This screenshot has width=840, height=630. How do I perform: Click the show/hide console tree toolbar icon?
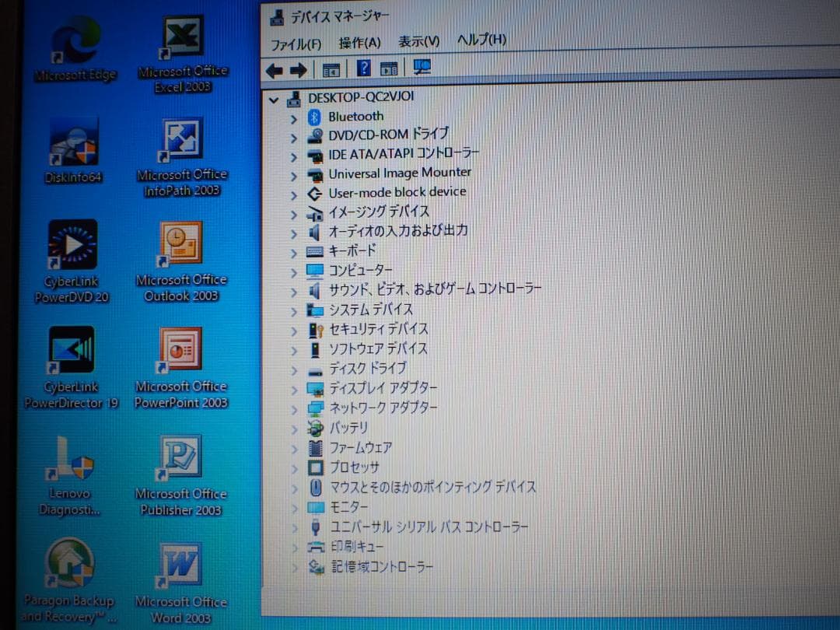331,70
